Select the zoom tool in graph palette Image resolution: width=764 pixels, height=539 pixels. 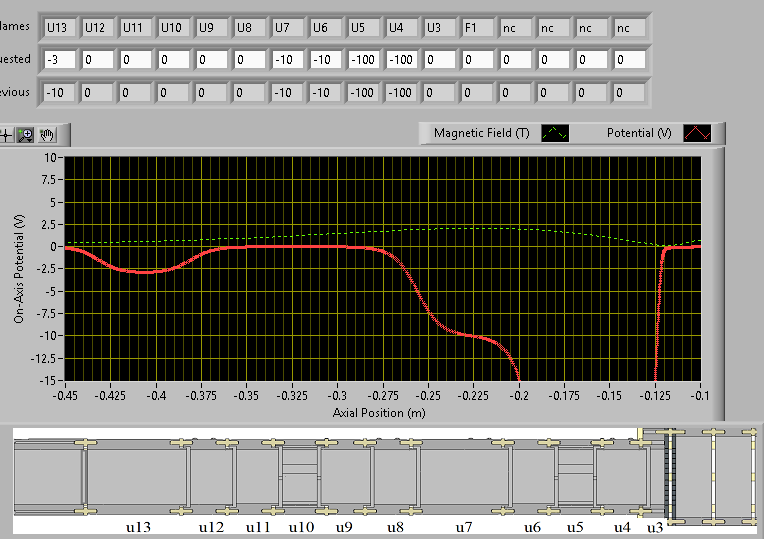tap(26, 135)
